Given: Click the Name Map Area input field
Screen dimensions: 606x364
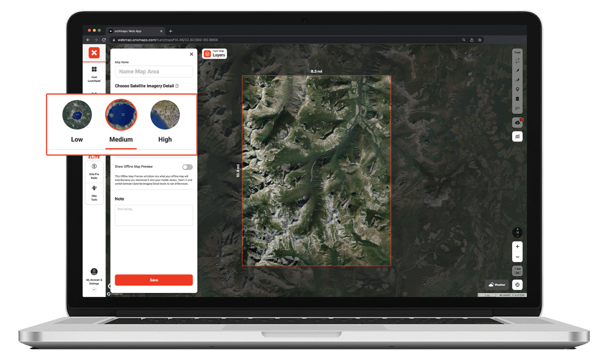Looking at the screenshot, I should (153, 71).
